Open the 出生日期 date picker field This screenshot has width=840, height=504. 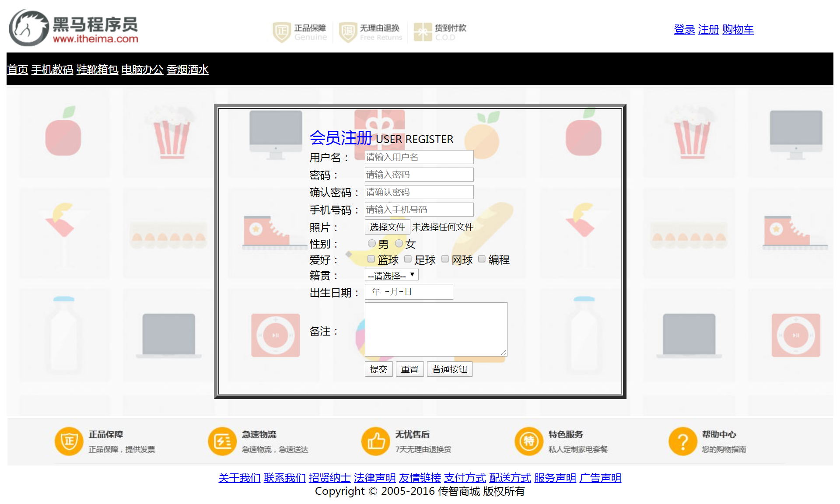[409, 292]
